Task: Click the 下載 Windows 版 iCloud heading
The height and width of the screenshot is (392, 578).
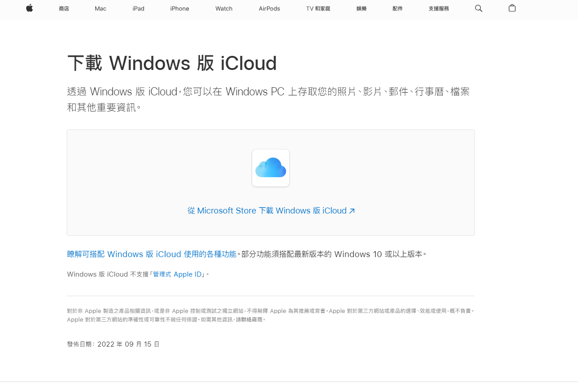Action: 172,63
